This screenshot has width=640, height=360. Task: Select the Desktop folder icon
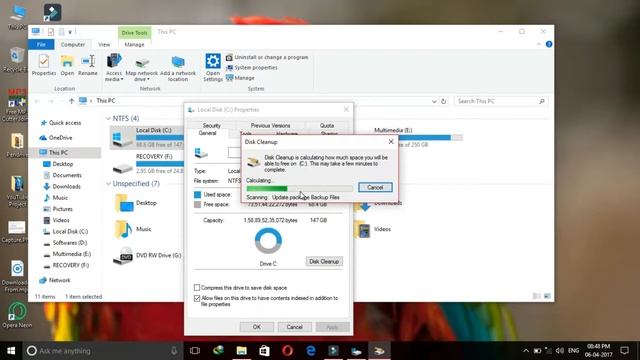(x=124, y=203)
